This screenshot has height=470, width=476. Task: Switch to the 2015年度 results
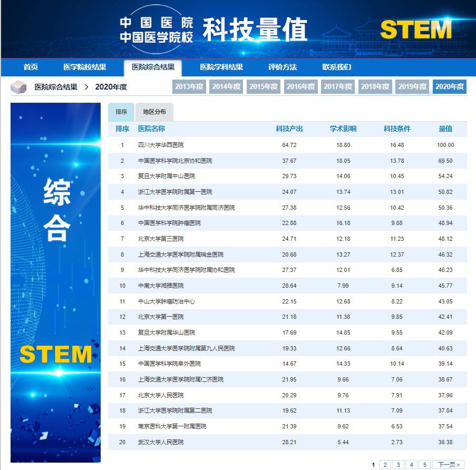[264, 87]
